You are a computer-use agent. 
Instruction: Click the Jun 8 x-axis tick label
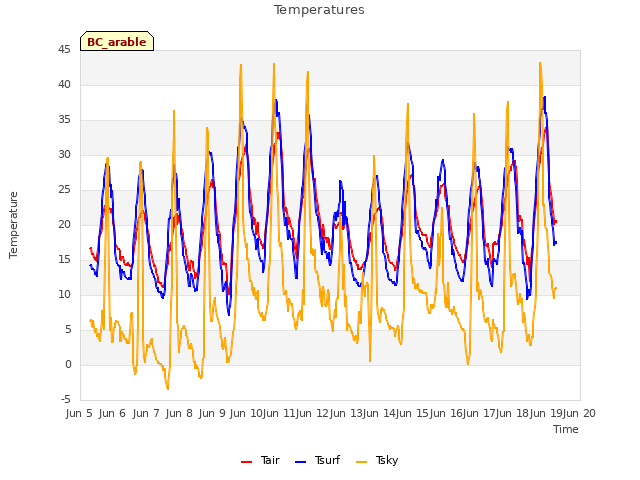[179, 413]
